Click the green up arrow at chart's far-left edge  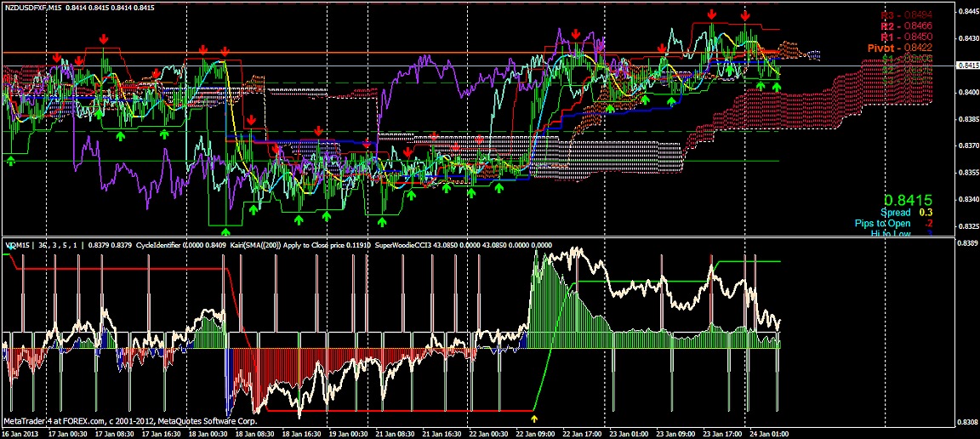10,159
